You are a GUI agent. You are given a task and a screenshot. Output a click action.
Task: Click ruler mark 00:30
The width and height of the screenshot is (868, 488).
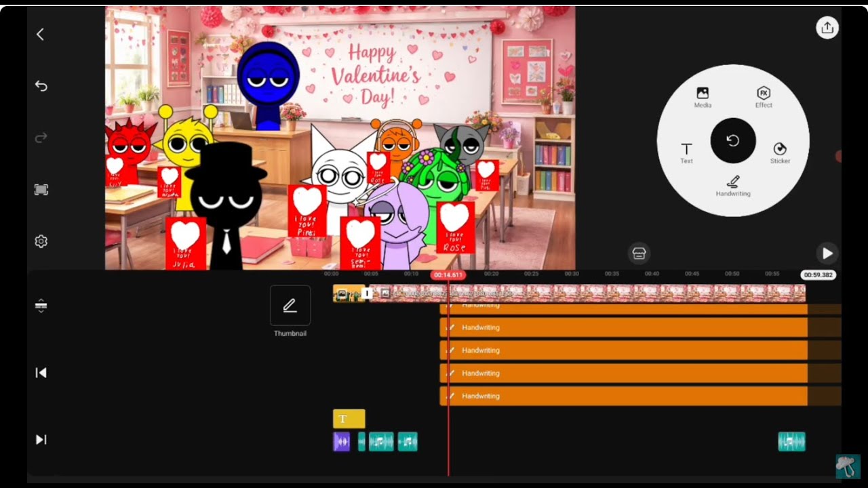pyautogui.click(x=572, y=274)
